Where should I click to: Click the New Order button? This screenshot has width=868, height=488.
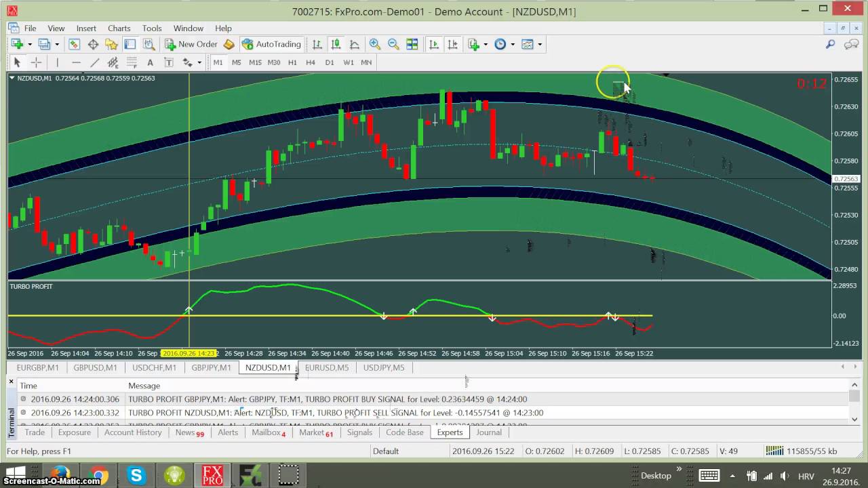click(x=190, y=44)
